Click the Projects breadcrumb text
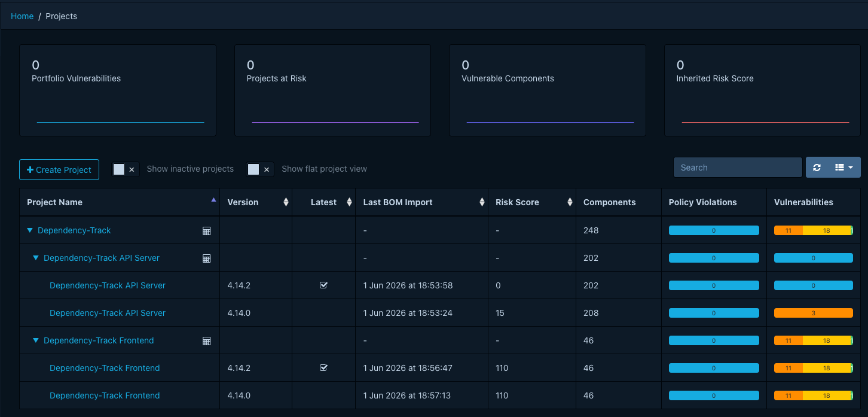This screenshot has width=868, height=417. [62, 16]
